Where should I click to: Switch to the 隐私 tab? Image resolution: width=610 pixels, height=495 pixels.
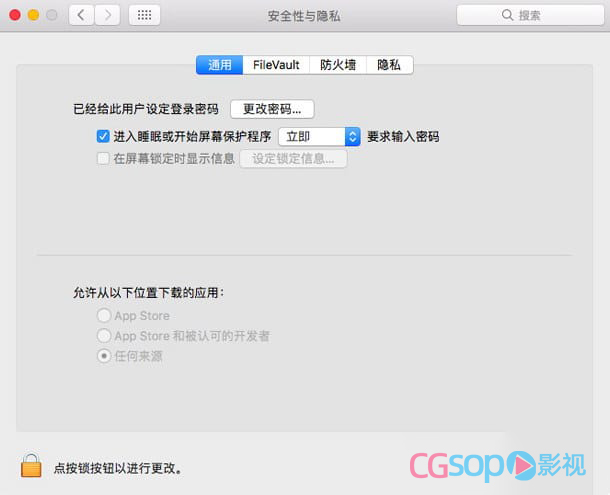click(x=389, y=65)
